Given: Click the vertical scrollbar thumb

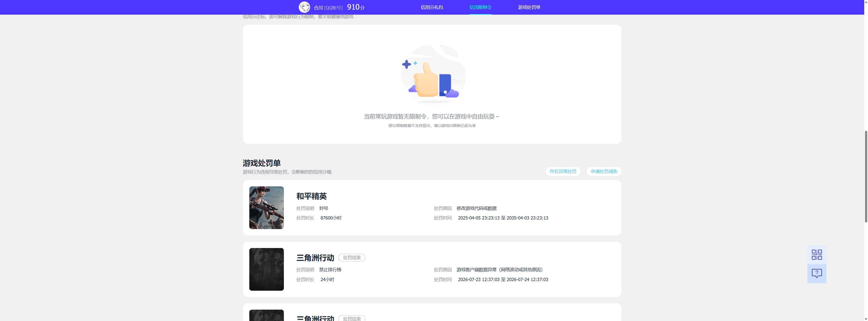Looking at the screenshot, I should pos(866,176).
